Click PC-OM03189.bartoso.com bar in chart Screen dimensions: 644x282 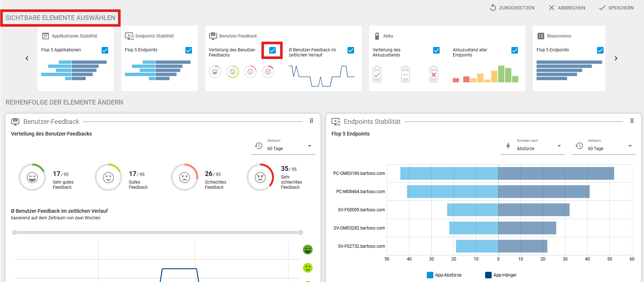(506, 173)
